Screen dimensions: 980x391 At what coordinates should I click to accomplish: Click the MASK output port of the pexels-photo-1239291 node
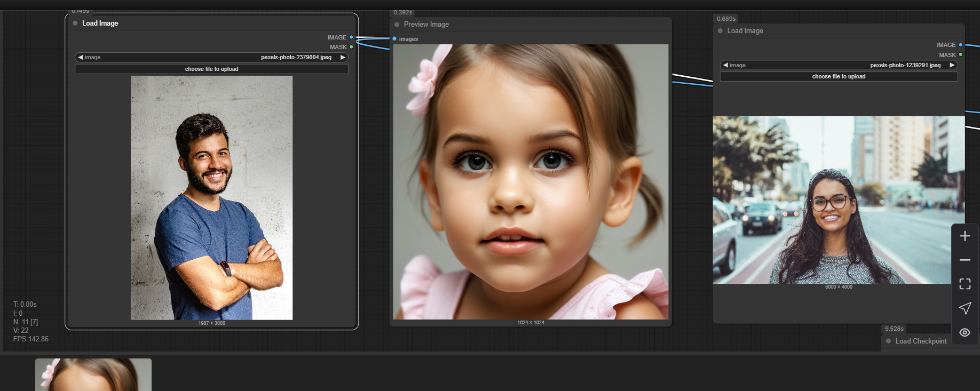pos(960,54)
